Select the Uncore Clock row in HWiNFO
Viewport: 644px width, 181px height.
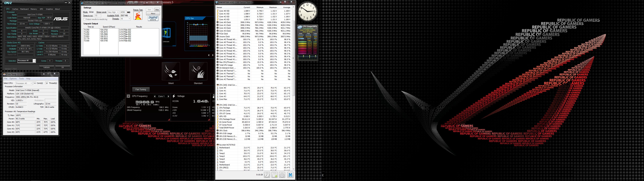pos(254,37)
